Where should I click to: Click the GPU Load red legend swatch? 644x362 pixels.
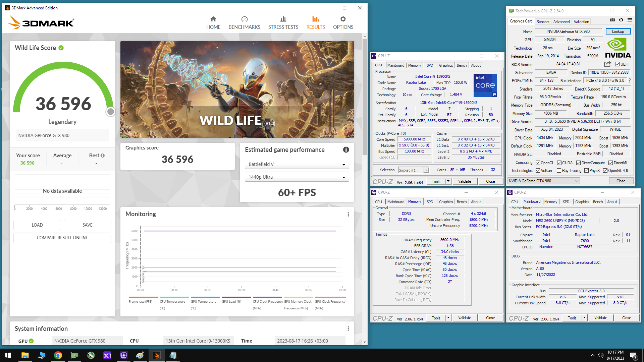click(236, 298)
